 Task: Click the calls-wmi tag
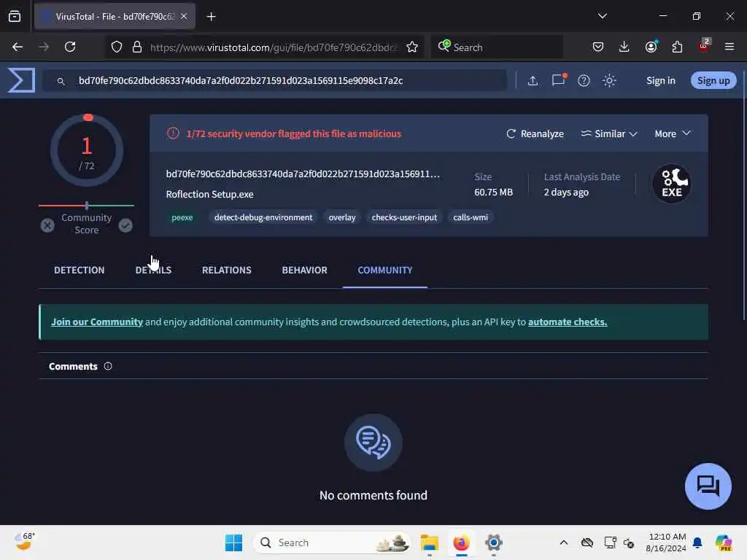(x=471, y=217)
